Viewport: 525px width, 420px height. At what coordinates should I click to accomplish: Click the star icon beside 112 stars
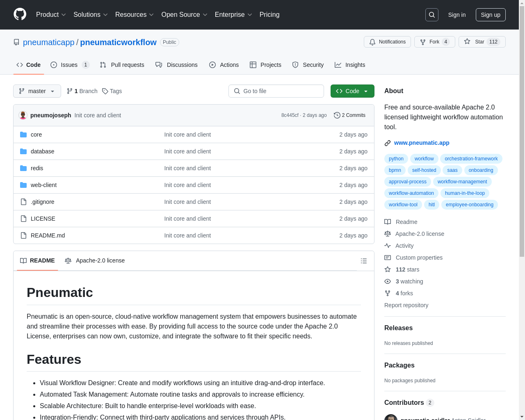coord(388,269)
